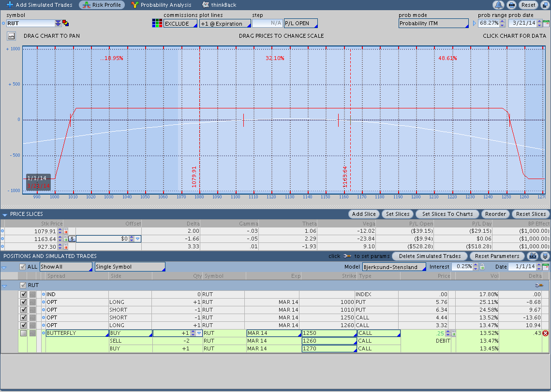Open the prob date calendar picker

[546, 23]
